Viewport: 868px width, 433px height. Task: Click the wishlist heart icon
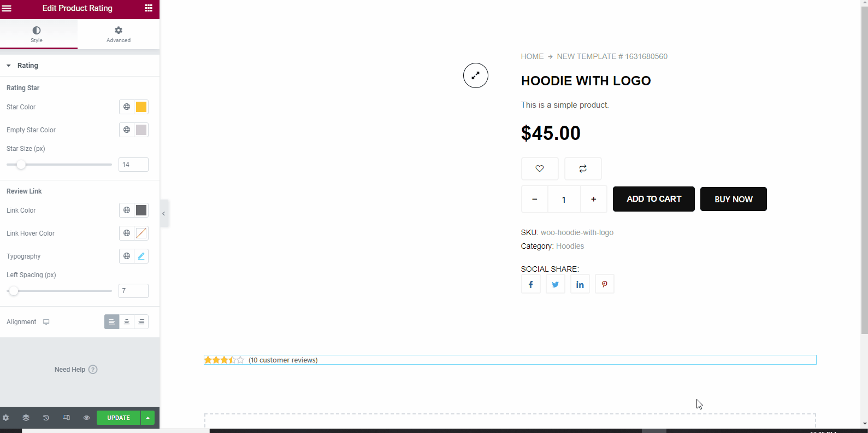coord(540,168)
